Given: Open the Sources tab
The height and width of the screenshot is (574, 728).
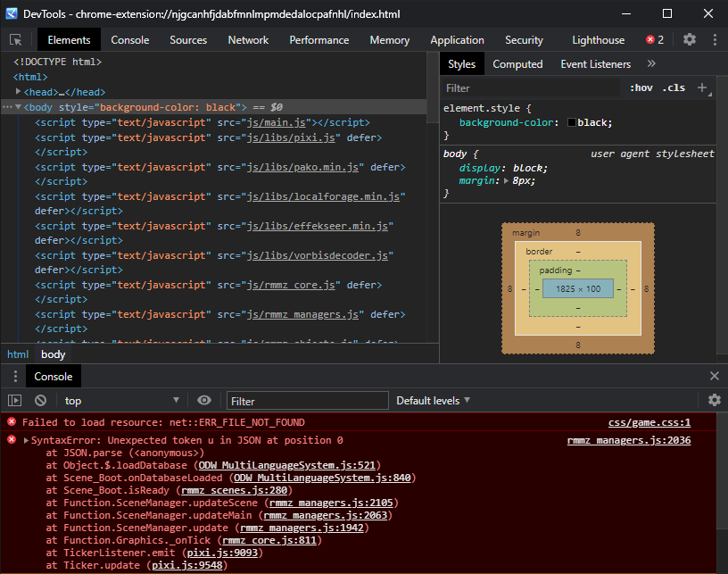Looking at the screenshot, I should [x=188, y=40].
